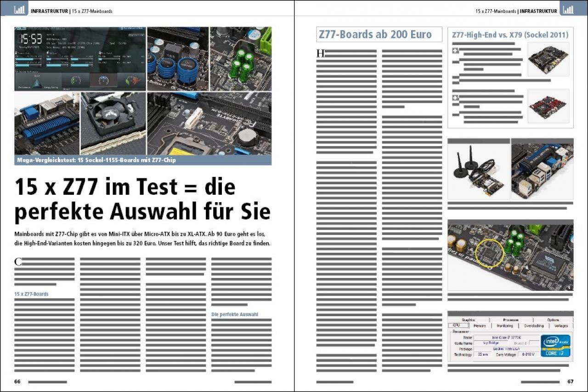Viewport: 588px width, 392px height.
Task: Click the intro sentence starting 'Mainboards mit Z77-Chip'
Action: (142, 239)
